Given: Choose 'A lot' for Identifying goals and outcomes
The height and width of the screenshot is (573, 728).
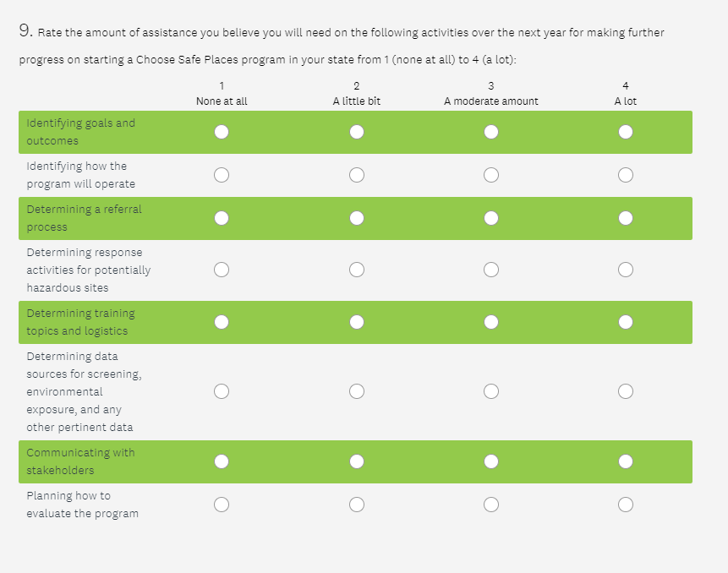Looking at the screenshot, I should (x=626, y=132).
